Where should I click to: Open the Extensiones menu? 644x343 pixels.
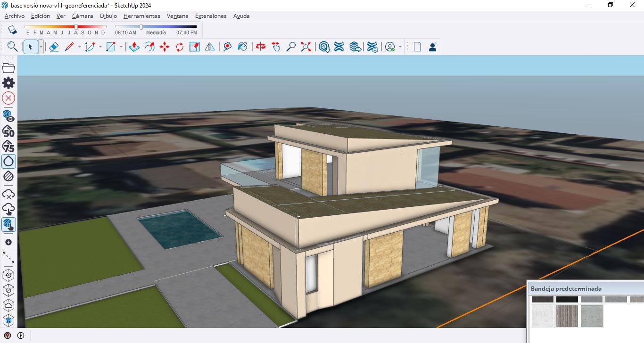pyautogui.click(x=211, y=16)
